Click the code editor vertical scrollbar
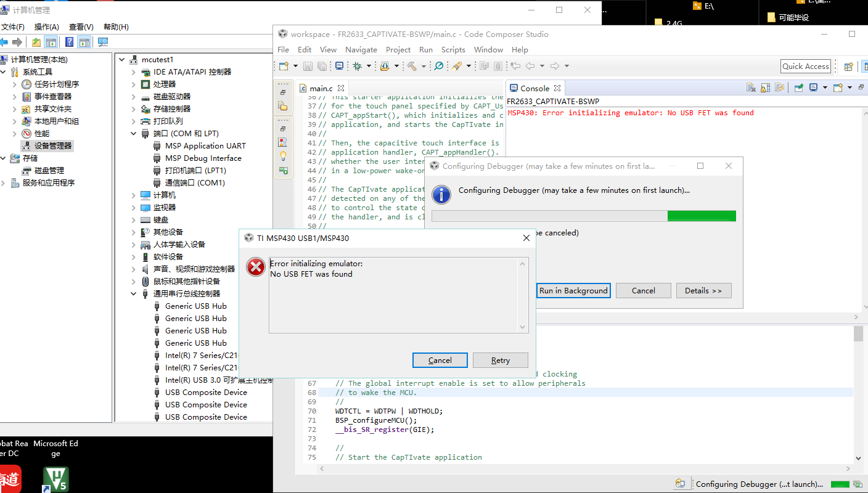This screenshot has height=493, width=868. tap(858, 394)
